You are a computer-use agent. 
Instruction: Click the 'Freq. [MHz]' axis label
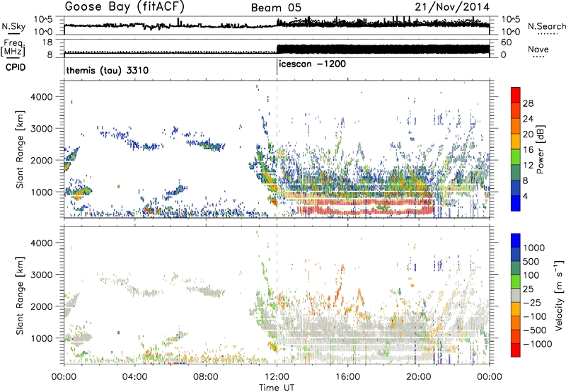[x=13, y=48]
